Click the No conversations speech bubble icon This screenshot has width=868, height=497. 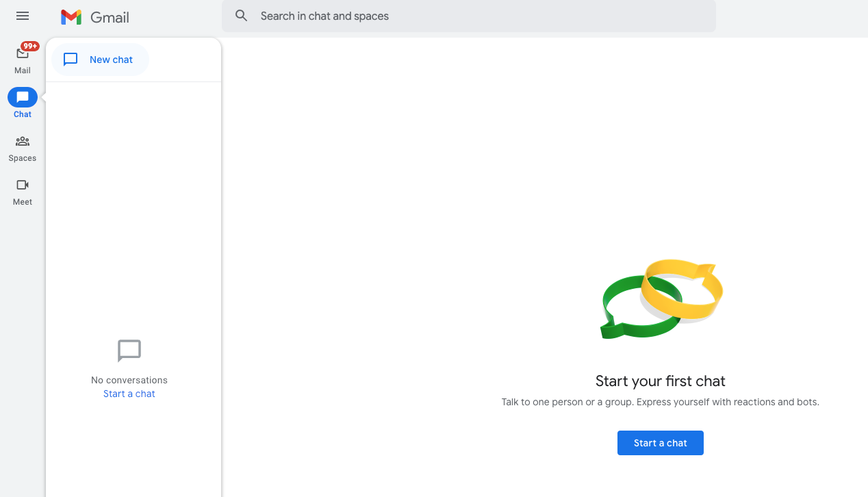click(x=129, y=351)
